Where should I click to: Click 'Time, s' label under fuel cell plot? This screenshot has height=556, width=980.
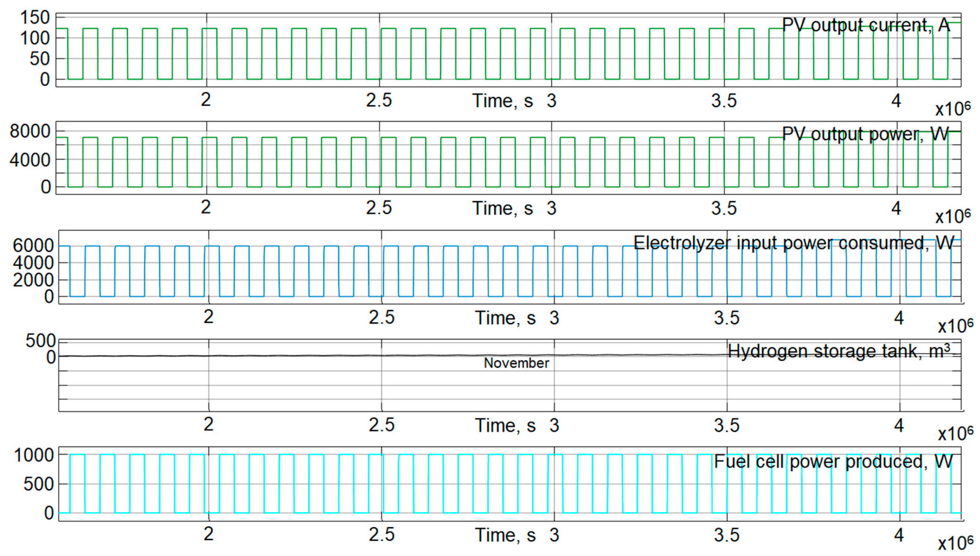pos(505,535)
